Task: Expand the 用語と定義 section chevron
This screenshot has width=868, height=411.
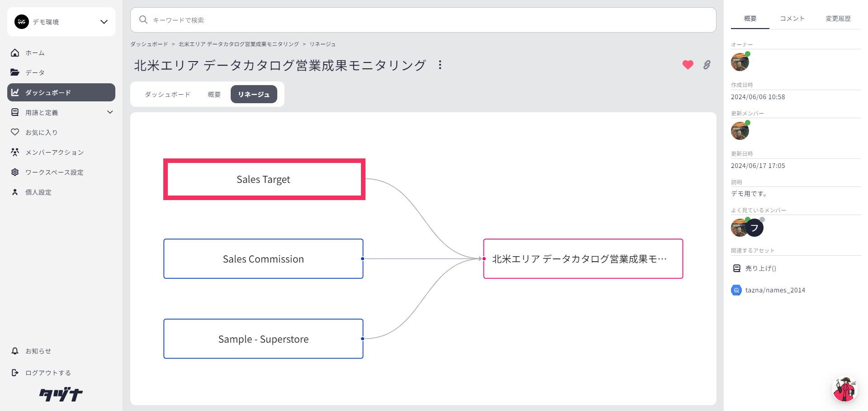Action: (109, 112)
